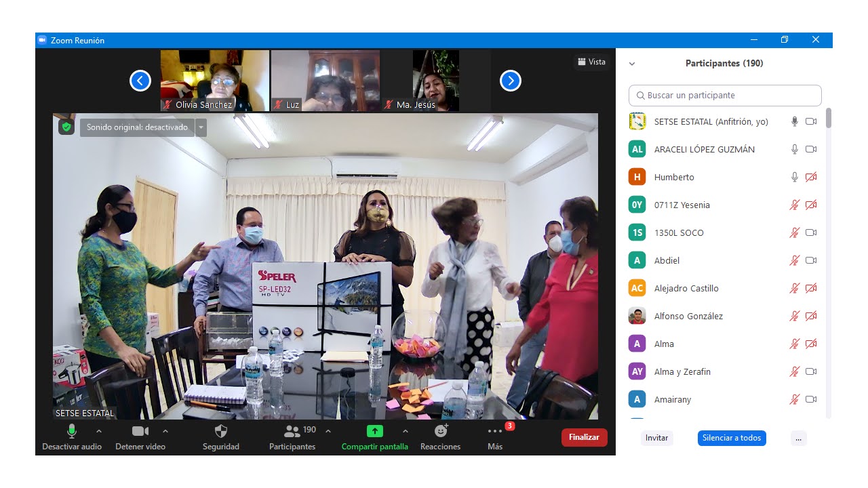Screen dimensions: 868x488
Task: Select Ma. Jesús video thumbnail
Action: click(x=436, y=81)
